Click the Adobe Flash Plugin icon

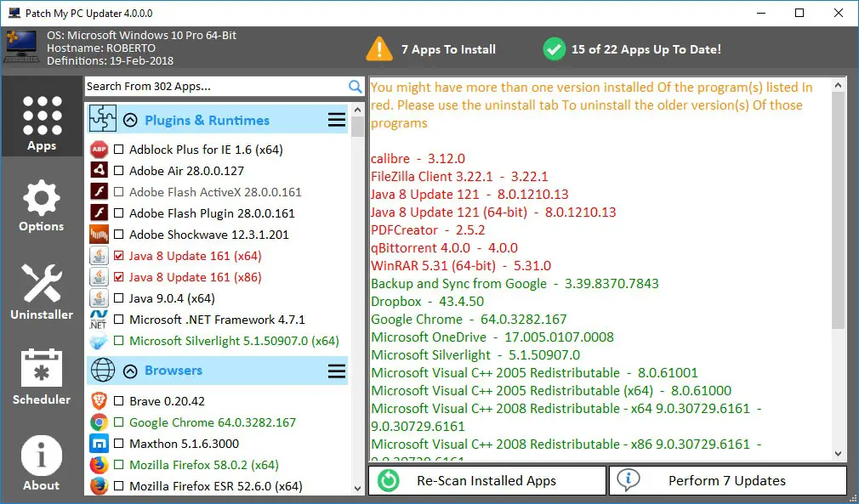click(100, 212)
